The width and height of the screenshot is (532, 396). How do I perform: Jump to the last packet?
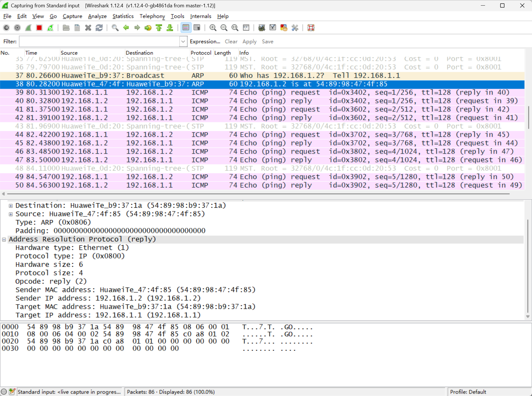pos(170,28)
